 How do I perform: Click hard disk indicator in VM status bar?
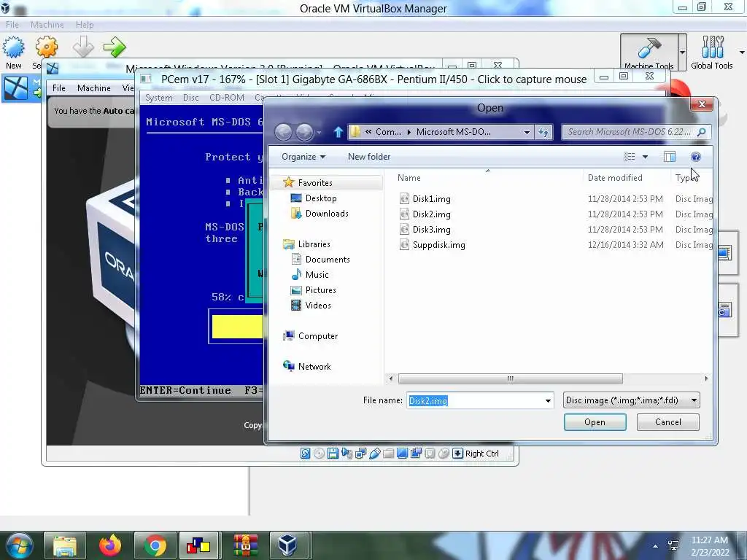(x=306, y=454)
